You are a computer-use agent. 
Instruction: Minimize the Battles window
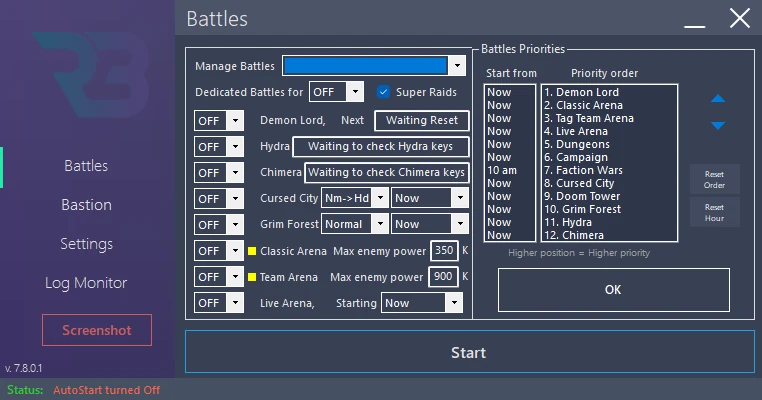pos(694,25)
